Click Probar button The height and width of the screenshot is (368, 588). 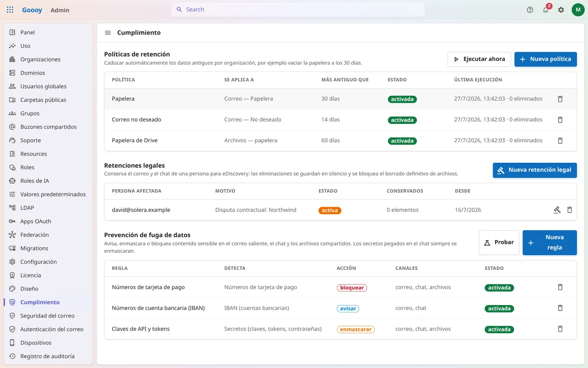[x=499, y=242]
